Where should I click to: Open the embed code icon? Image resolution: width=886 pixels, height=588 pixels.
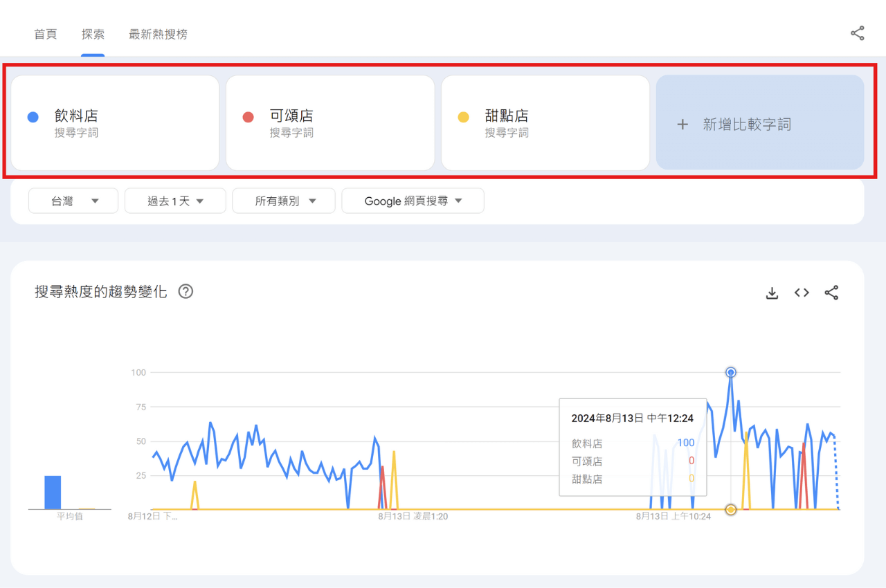point(802,293)
